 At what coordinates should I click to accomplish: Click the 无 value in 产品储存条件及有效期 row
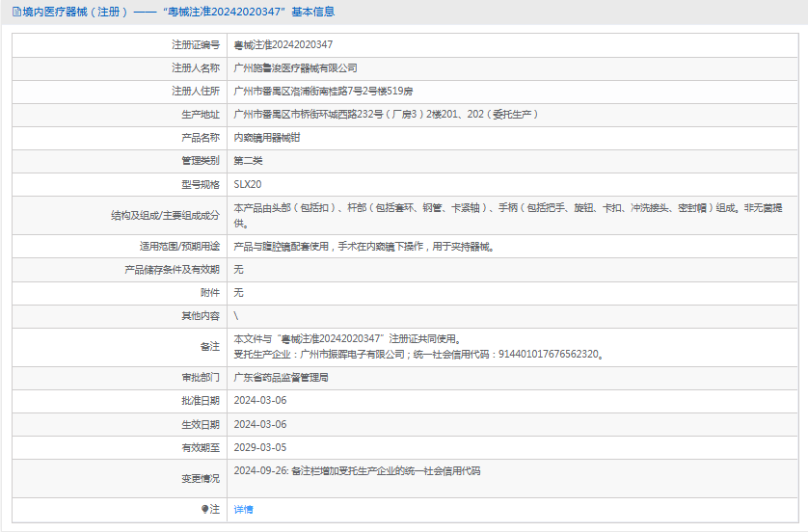tap(238, 269)
